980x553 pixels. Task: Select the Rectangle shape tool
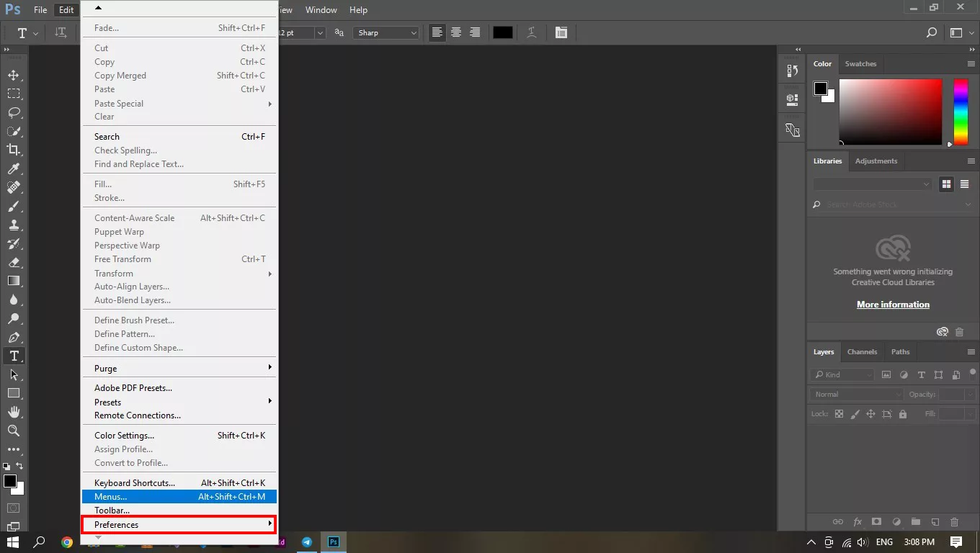[x=14, y=393]
